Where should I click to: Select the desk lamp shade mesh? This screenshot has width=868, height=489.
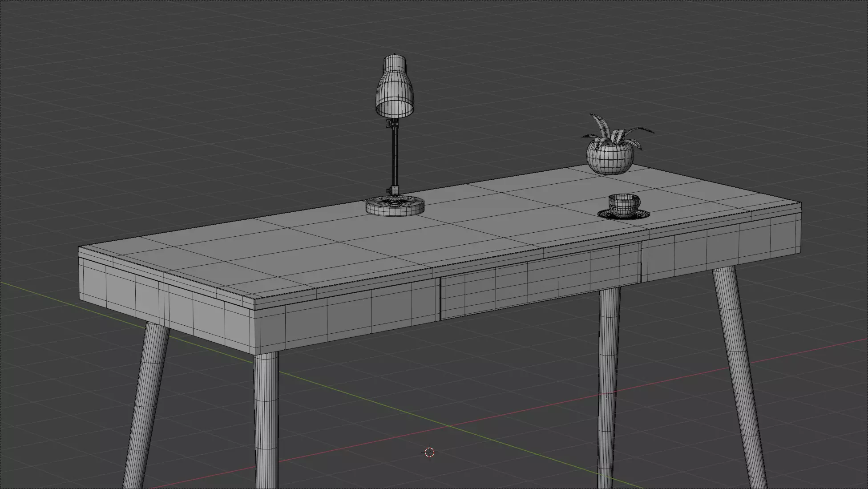396,86
